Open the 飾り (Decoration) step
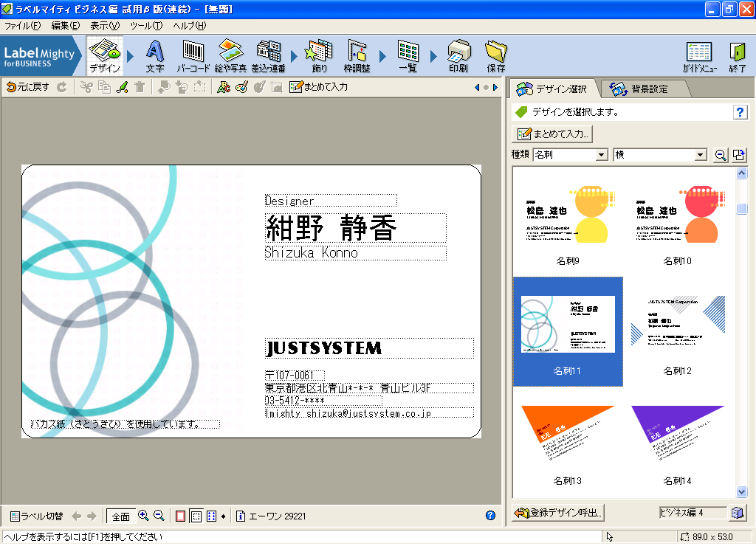 [x=319, y=56]
